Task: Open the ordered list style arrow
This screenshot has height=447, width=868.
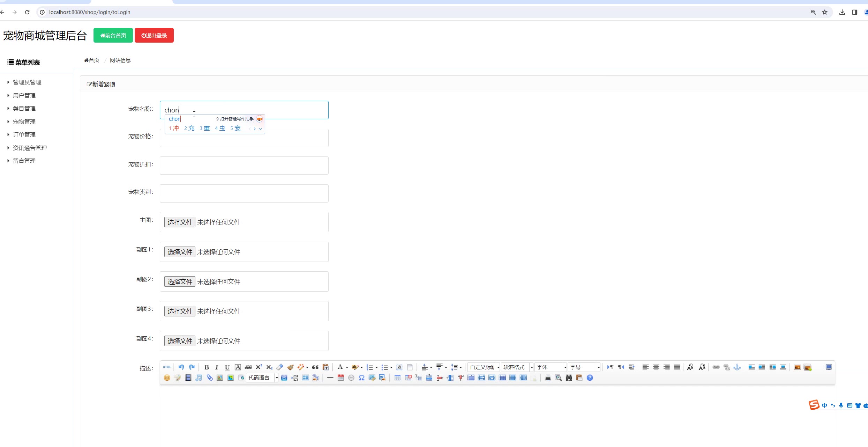Action: (376, 367)
